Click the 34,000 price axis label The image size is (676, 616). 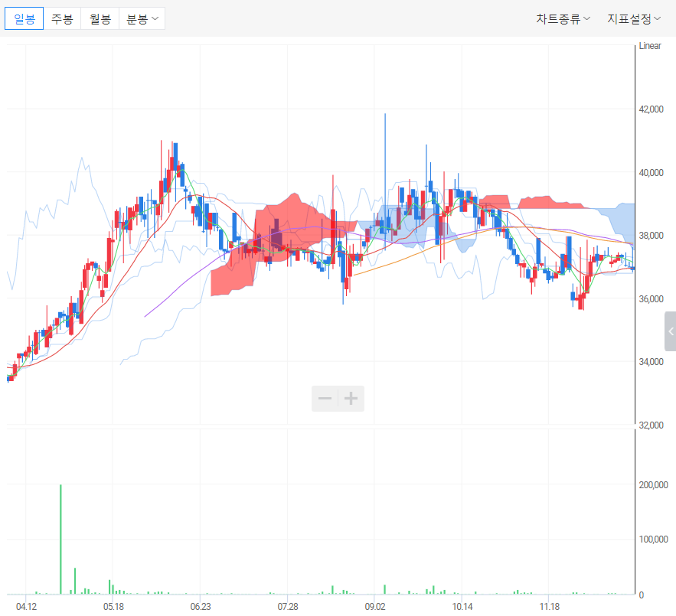point(651,362)
